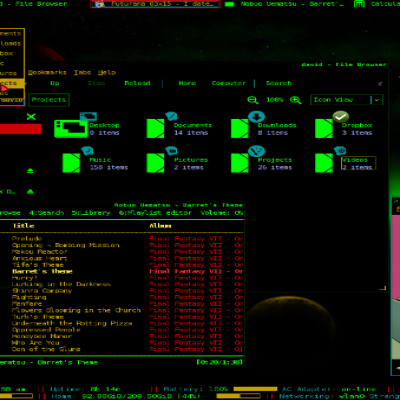This screenshot has width=400, height=400.
Task: Click the Calculator taskbar icon
Action: (x=359, y=4)
